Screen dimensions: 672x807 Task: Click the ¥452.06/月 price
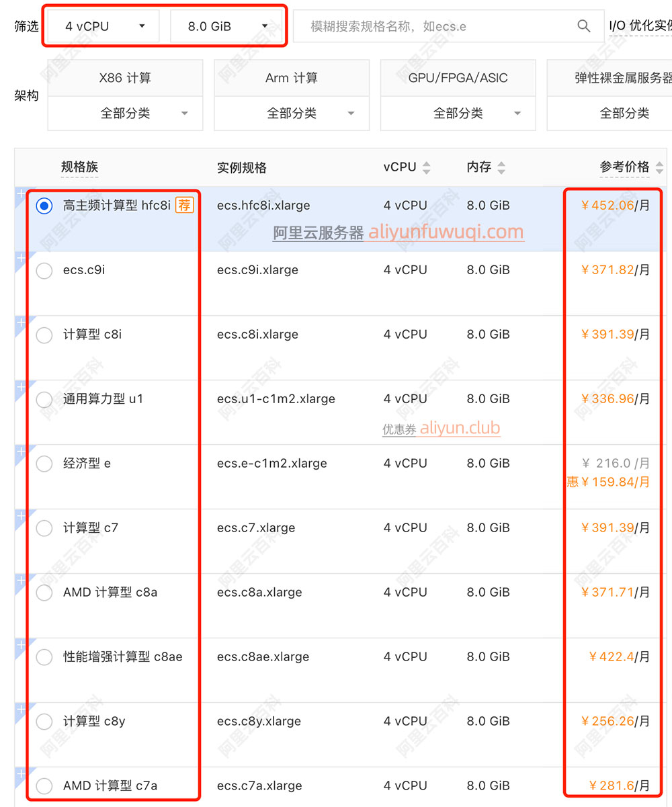(615, 206)
